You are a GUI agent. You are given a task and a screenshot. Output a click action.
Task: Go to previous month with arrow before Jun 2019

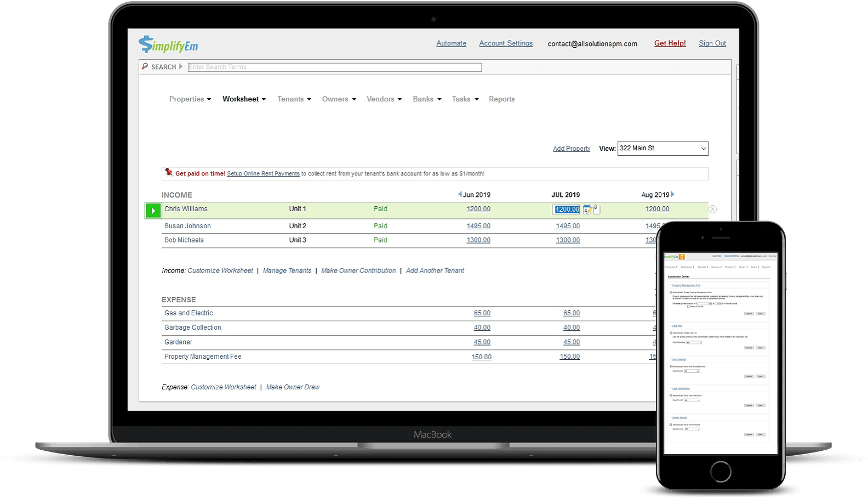tap(460, 194)
